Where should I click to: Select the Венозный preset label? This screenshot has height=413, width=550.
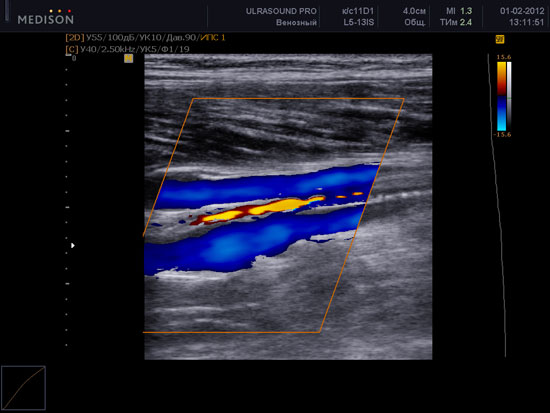pos(296,23)
